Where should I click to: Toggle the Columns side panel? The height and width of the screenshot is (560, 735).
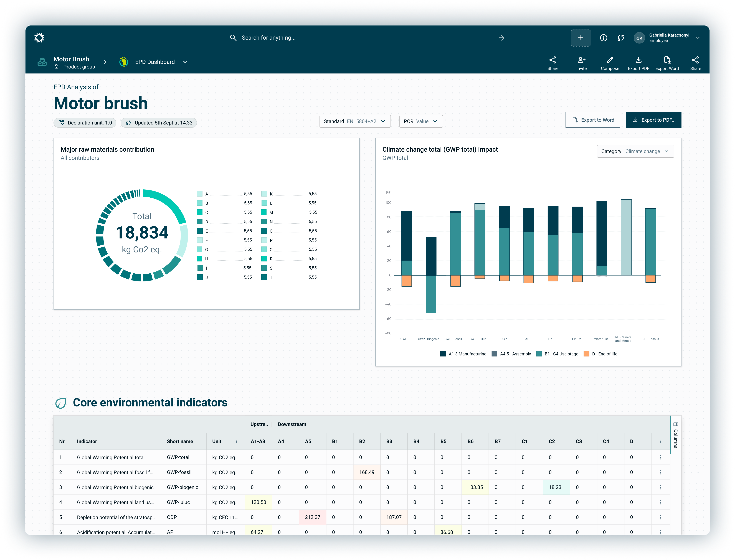point(676,435)
